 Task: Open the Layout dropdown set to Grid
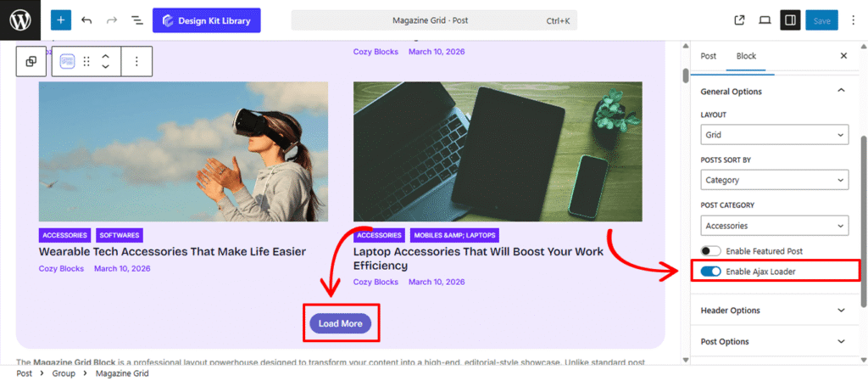[x=775, y=134]
